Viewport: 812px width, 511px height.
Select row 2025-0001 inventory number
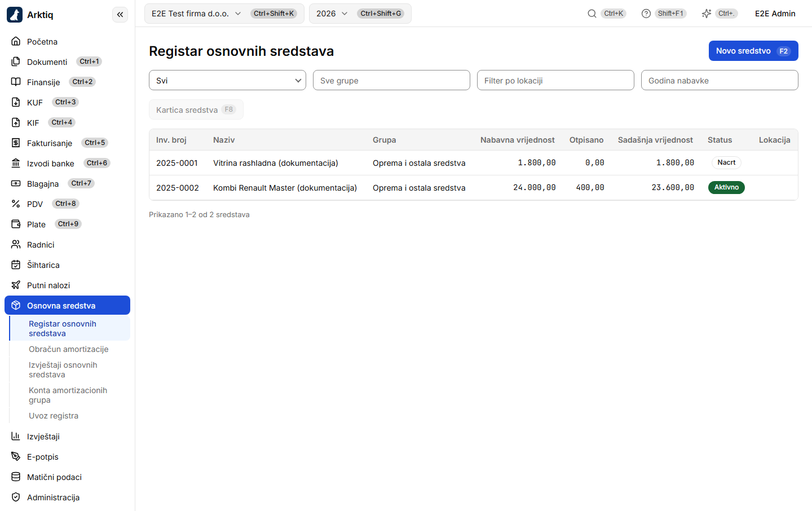[x=177, y=163]
